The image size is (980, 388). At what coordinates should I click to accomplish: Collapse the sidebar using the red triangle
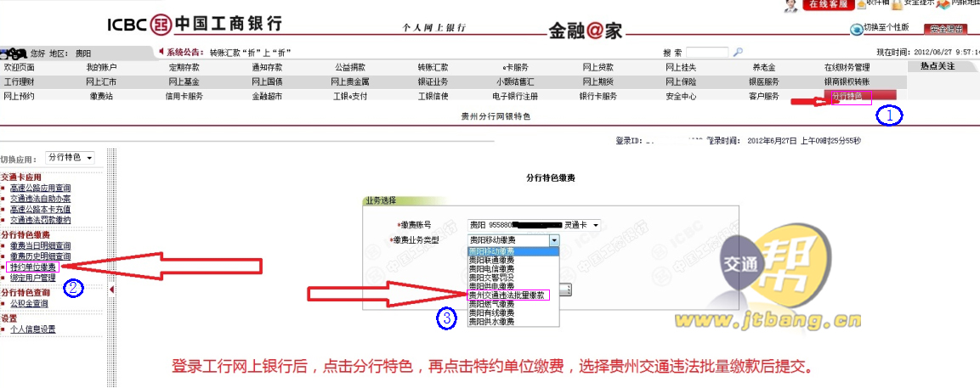point(111,290)
